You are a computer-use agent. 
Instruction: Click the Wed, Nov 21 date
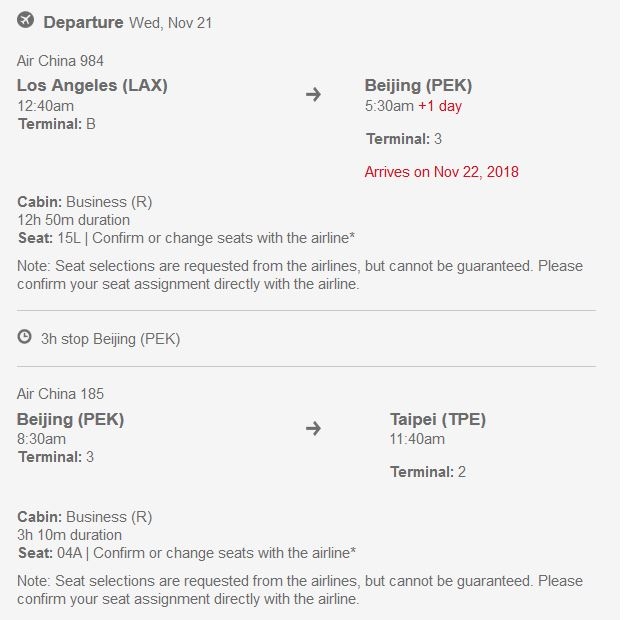coord(170,23)
